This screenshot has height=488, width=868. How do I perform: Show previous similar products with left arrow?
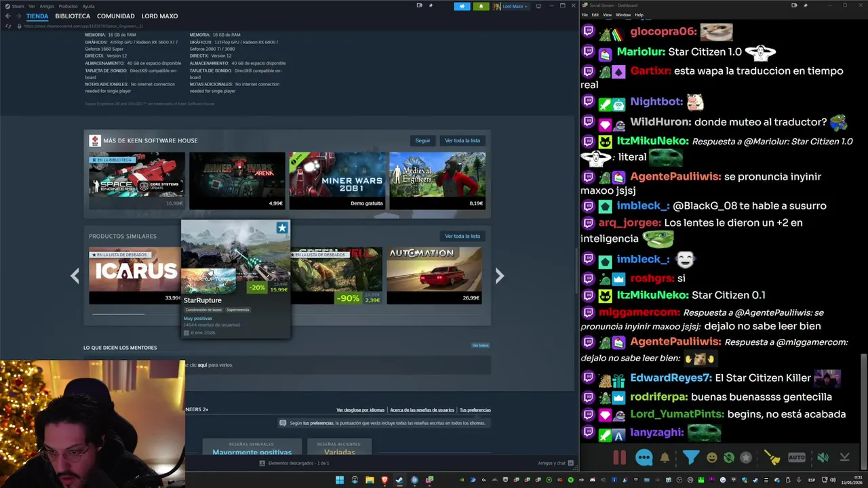point(75,276)
